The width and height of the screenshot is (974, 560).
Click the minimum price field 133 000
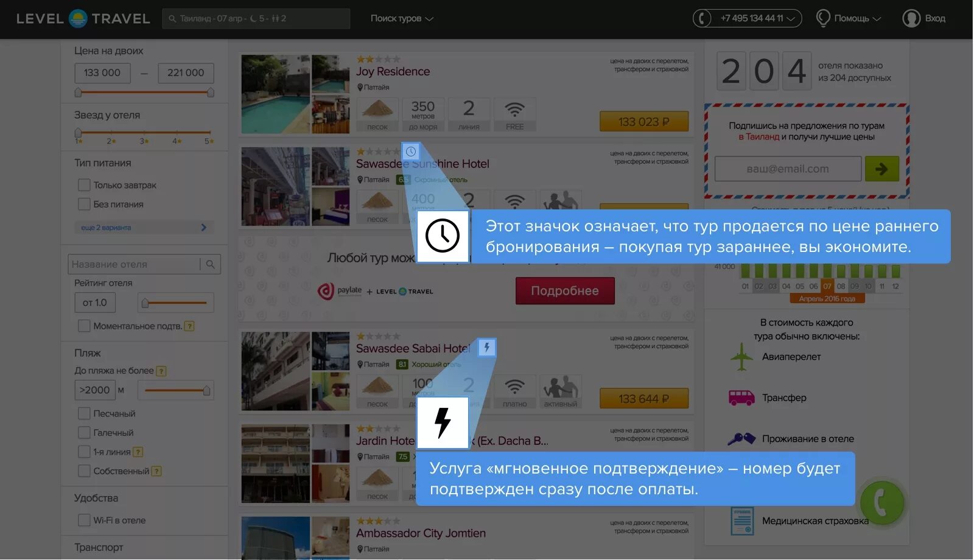coord(102,73)
